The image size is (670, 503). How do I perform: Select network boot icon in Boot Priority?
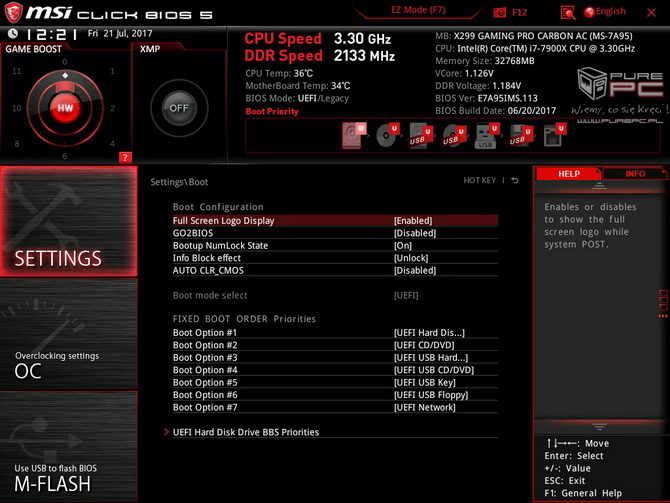(x=554, y=135)
